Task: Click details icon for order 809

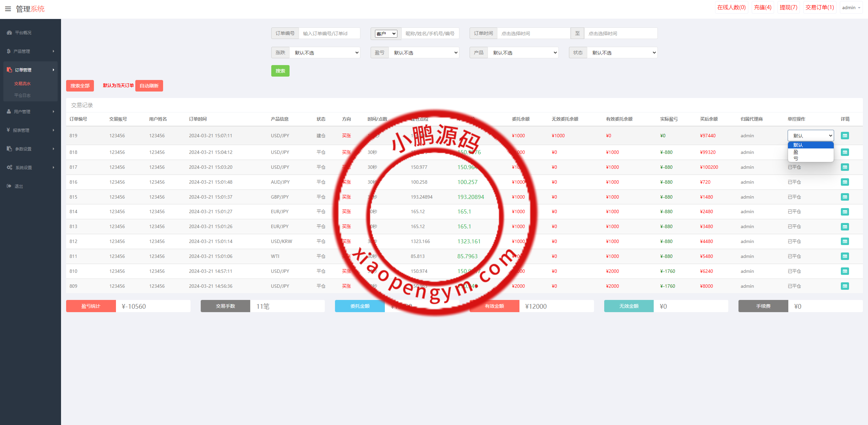Action: [x=845, y=286]
